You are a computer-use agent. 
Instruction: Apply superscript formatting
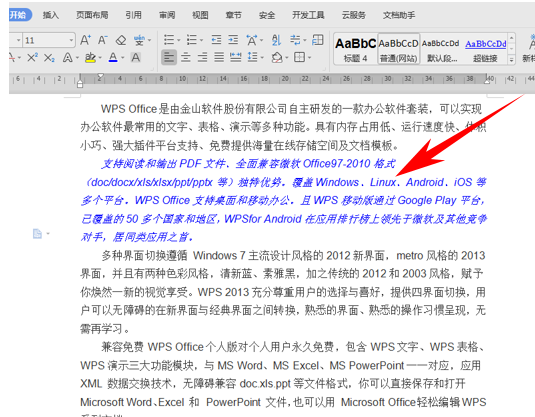point(32,57)
